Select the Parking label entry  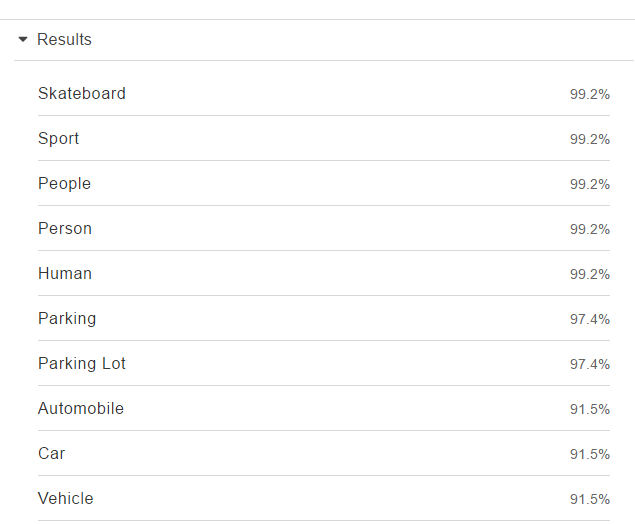(324, 318)
